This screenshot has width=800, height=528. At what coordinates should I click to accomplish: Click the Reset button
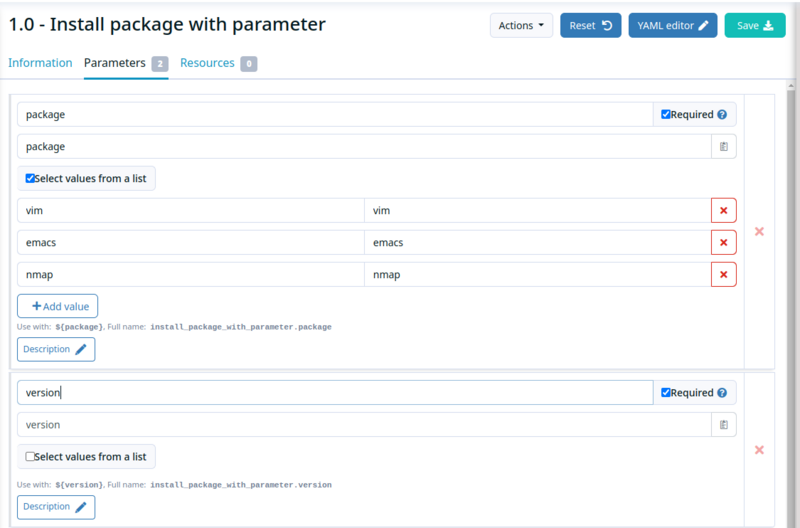590,26
